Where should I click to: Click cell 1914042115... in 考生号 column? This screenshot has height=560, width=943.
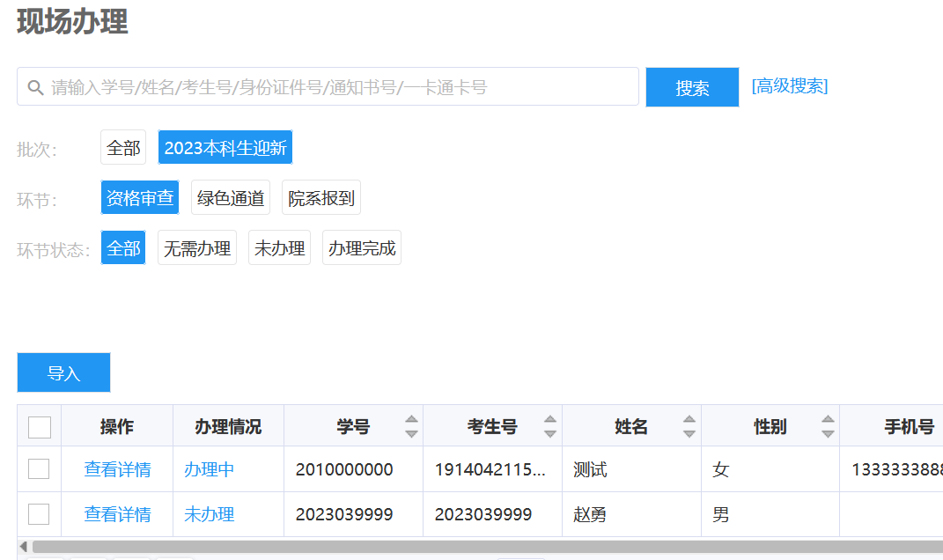coord(490,469)
